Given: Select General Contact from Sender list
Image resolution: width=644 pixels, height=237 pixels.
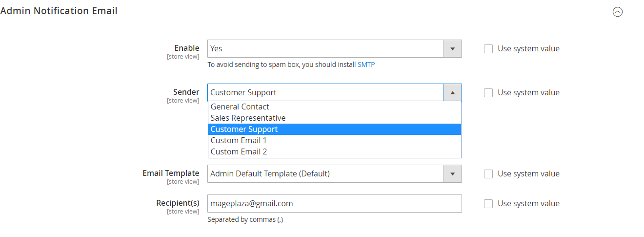Looking at the screenshot, I should point(240,107).
